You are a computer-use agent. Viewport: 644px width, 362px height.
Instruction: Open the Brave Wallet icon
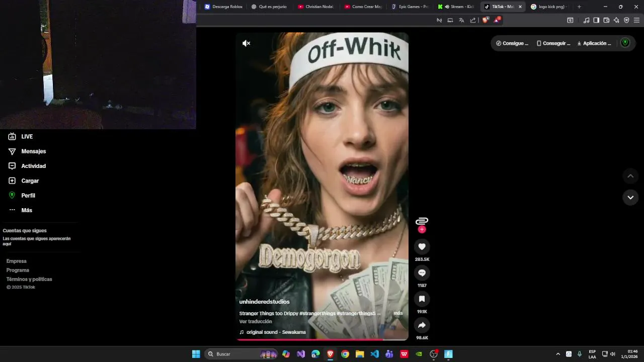(606, 20)
